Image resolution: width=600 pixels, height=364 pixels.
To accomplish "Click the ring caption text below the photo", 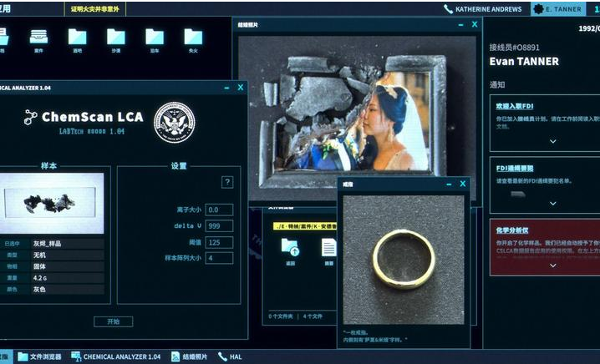I will (375, 336).
